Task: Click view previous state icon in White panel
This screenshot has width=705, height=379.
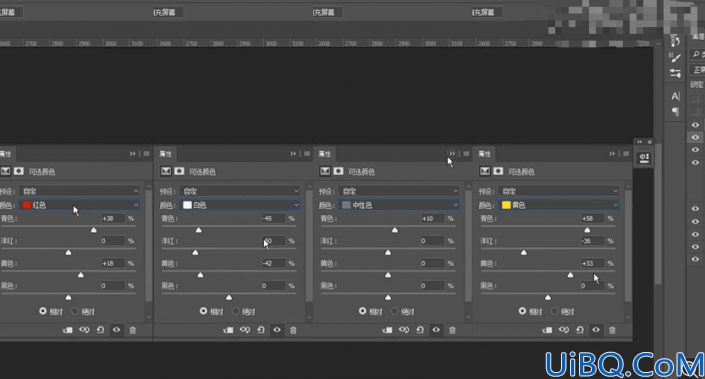Action: 245,330
